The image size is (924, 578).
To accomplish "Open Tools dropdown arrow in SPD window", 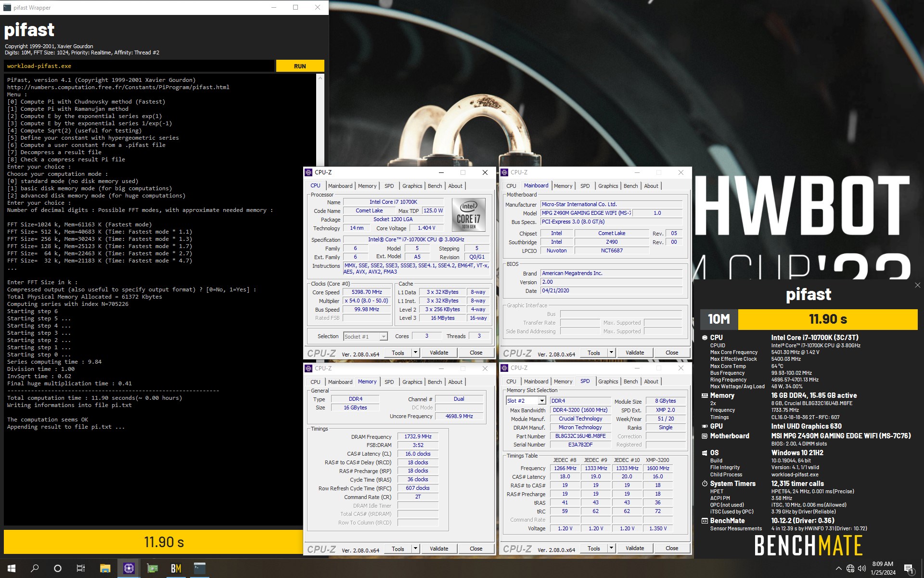I will tap(611, 548).
